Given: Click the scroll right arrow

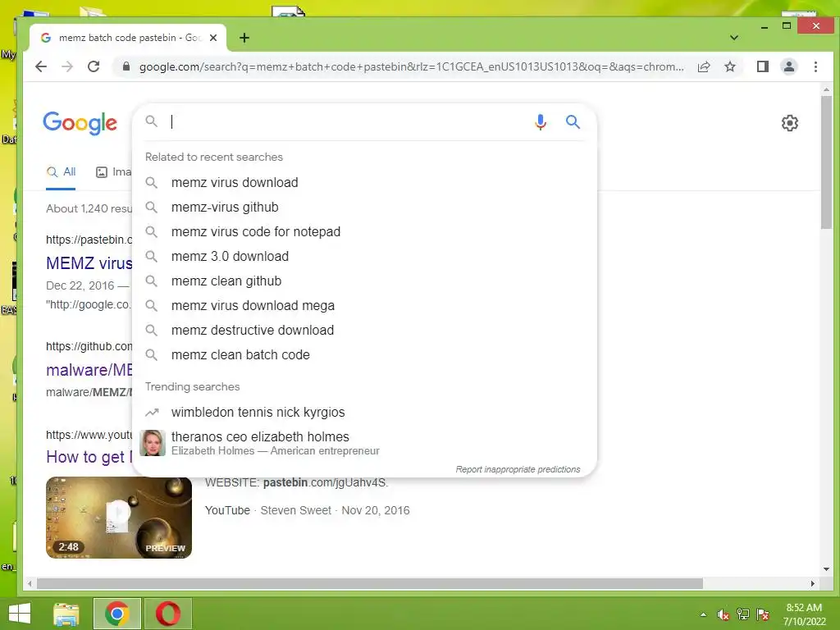Looking at the screenshot, I should [813, 583].
